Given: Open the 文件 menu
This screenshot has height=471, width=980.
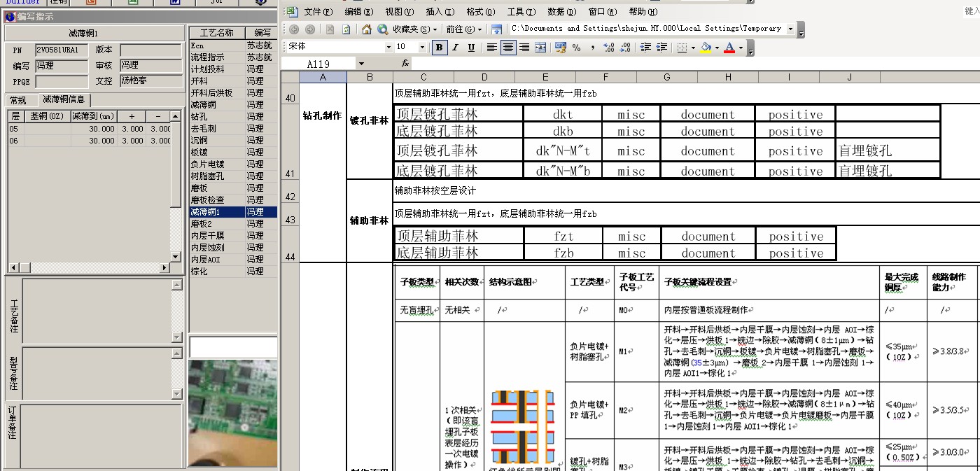Looking at the screenshot, I should coord(318,12).
